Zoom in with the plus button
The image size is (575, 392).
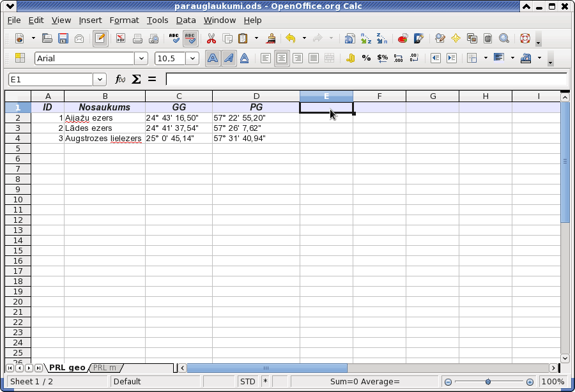pyautogui.click(x=530, y=382)
